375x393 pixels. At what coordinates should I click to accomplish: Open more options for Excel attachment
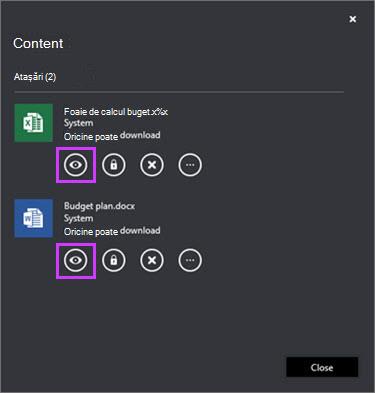pyautogui.click(x=190, y=165)
